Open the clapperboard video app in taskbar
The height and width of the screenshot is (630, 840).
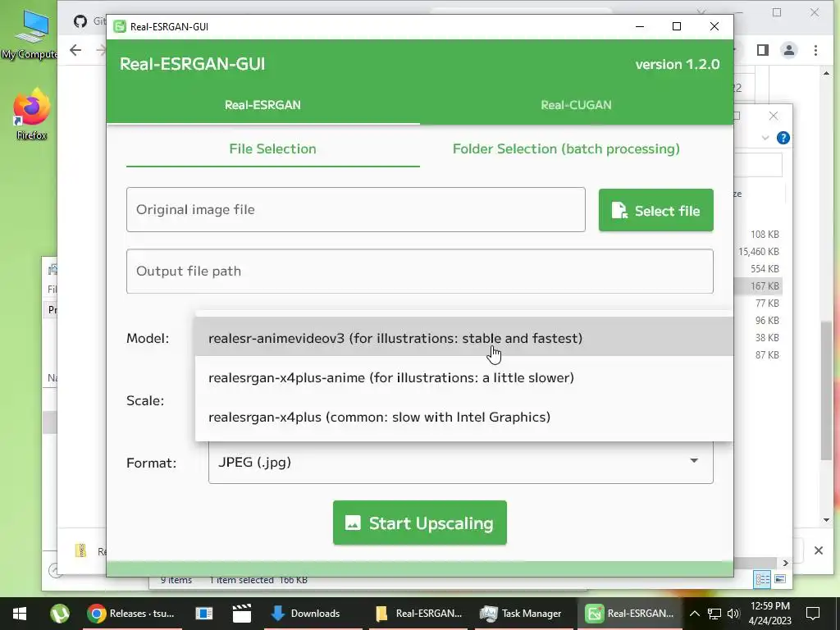point(242,614)
